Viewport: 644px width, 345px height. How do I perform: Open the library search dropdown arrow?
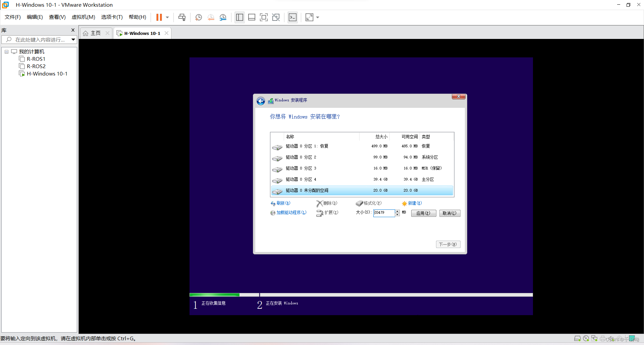(73, 40)
